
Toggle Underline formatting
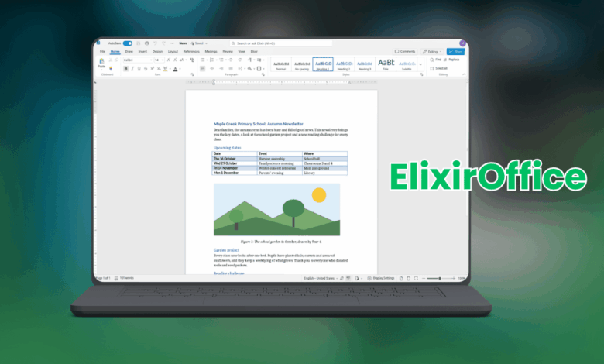point(139,69)
